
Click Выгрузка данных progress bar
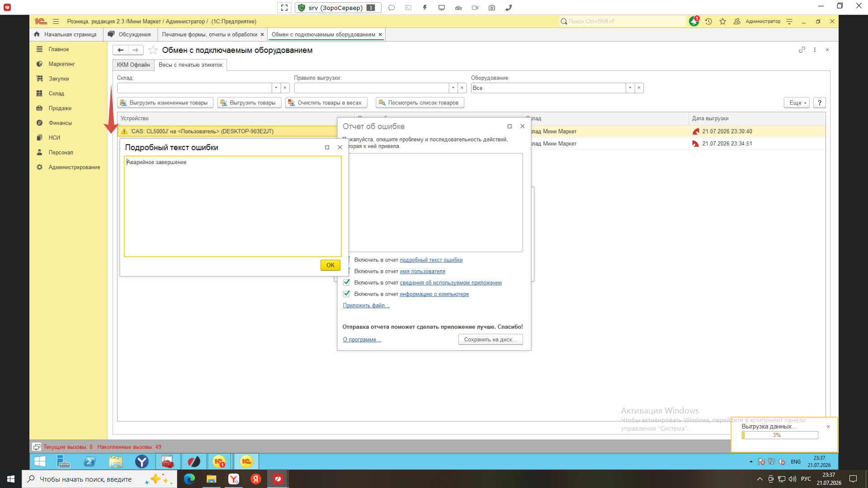(779, 435)
